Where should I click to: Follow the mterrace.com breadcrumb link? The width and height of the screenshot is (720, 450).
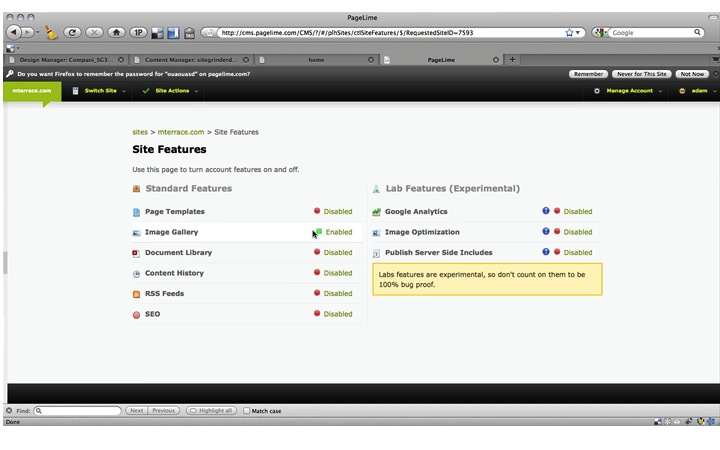click(x=181, y=132)
